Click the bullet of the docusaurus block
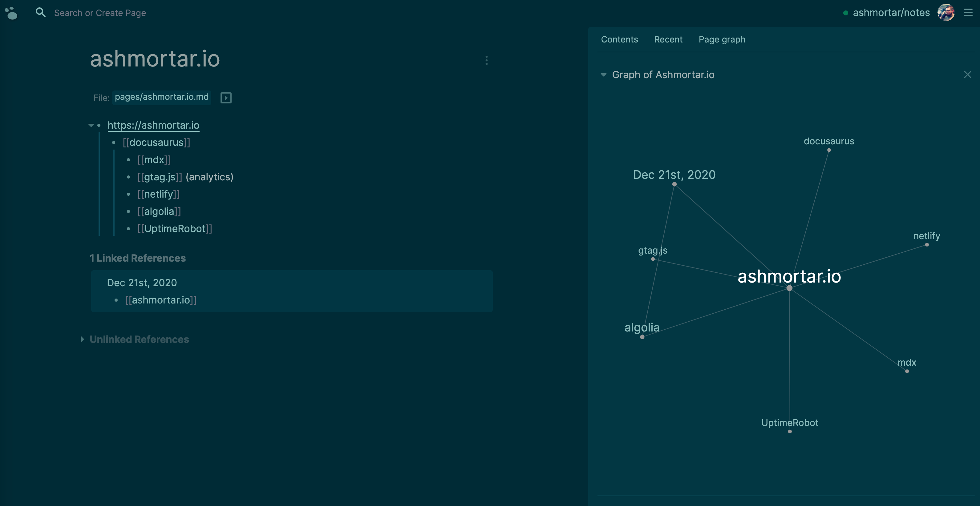The image size is (980, 506). pos(113,143)
